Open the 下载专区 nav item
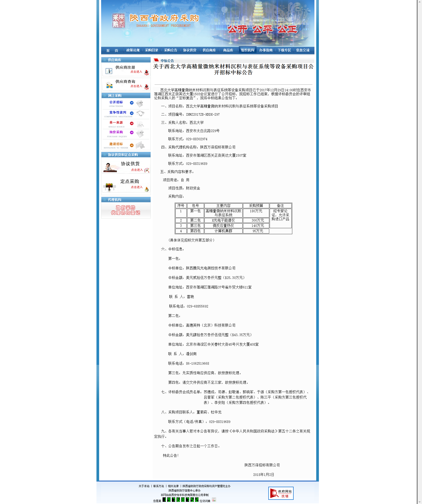 (x=284, y=50)
